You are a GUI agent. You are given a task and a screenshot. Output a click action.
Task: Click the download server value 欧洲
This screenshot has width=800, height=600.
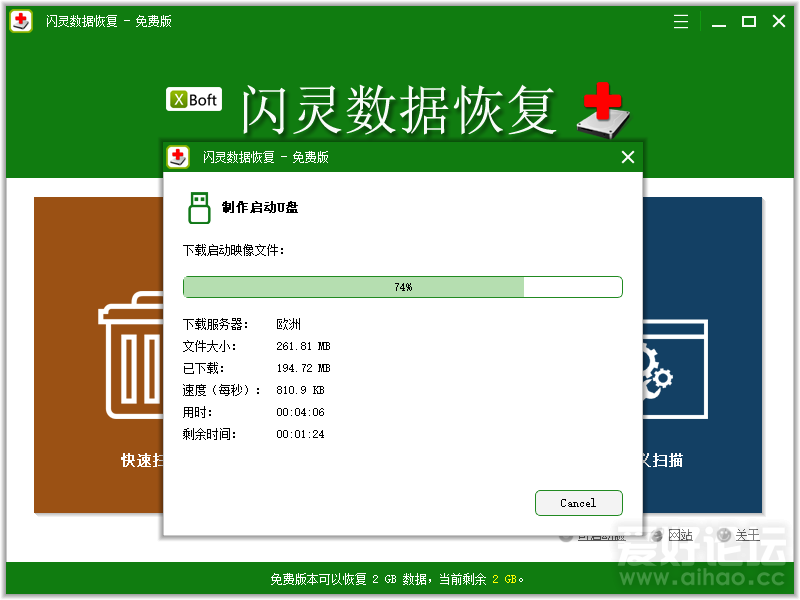pyautogui.click(x=288, y=324)
